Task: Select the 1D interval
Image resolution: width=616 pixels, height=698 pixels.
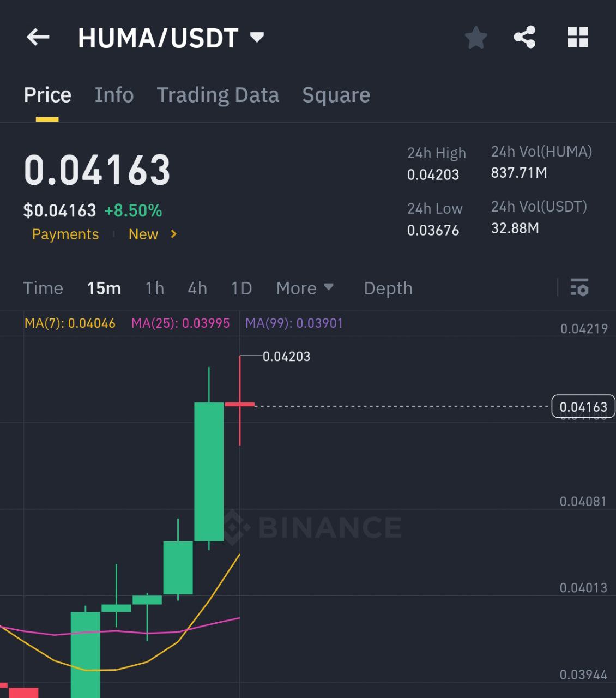Action: pyautogui.click(x=241, y=288)
